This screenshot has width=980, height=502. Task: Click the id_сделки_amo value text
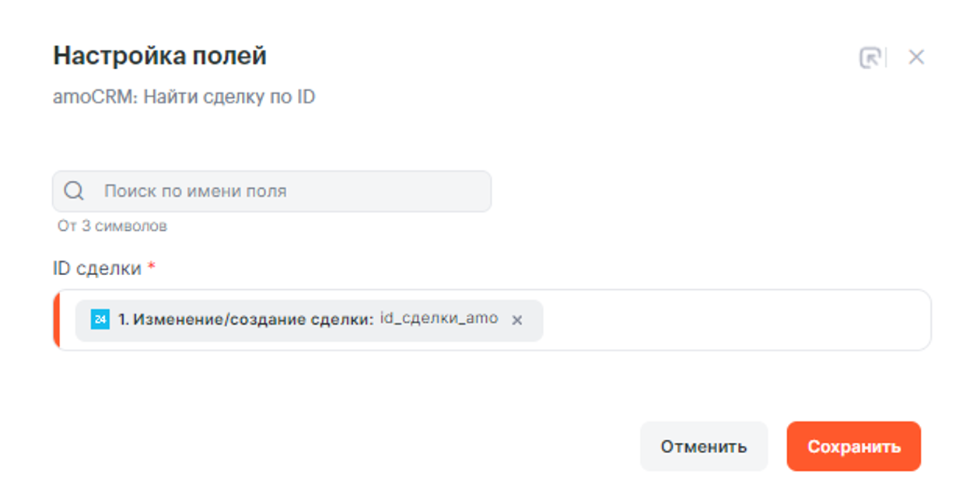tap(439, 319)
